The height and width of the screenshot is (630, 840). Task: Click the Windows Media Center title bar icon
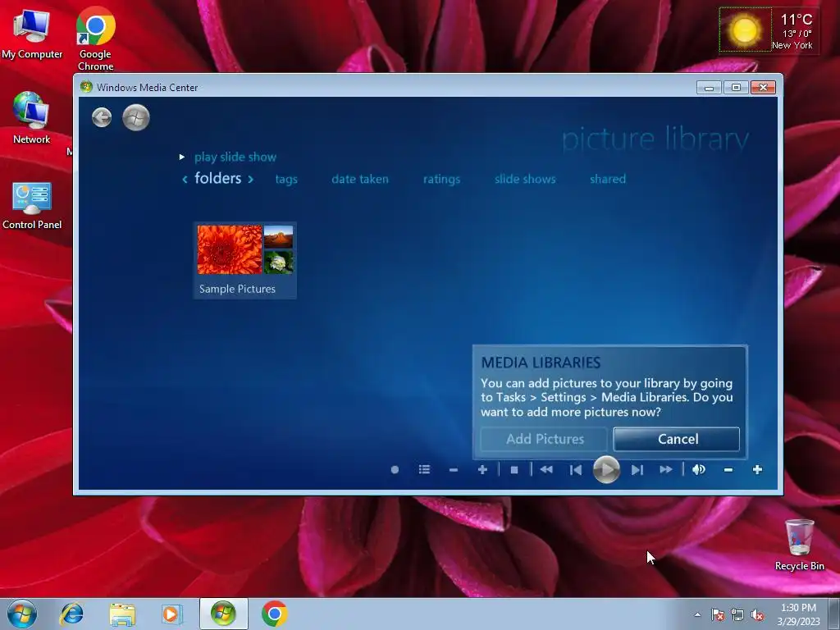pyautogui.click(x=85, y=87)
